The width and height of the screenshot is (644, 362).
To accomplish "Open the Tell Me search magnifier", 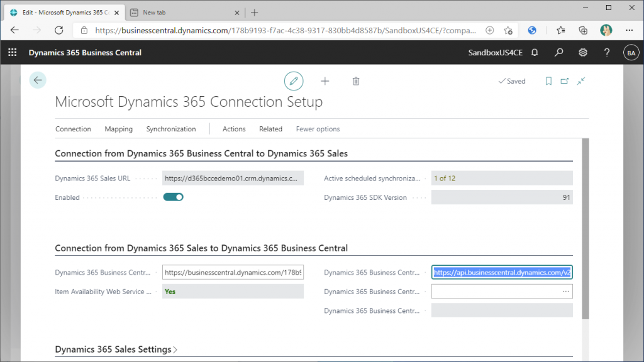I will tap(558, 53).
